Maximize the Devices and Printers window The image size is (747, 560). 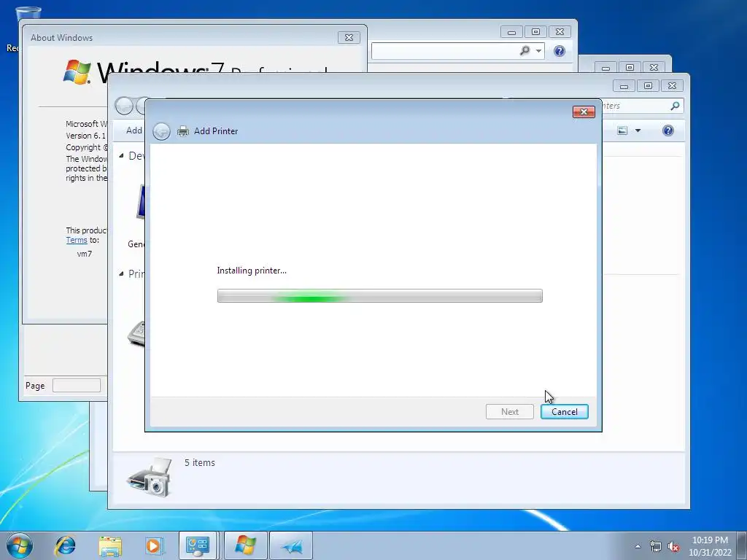click(648, 86)
